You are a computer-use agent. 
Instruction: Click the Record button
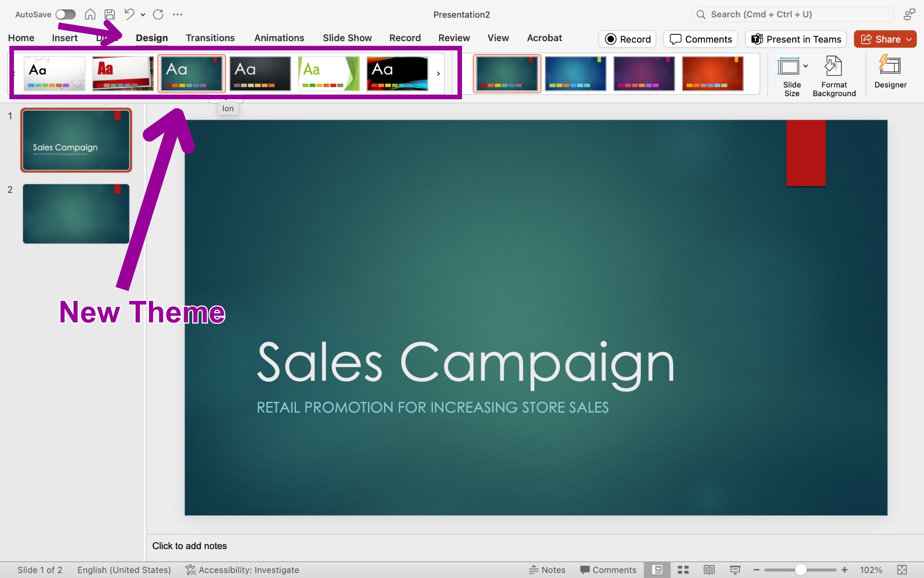coord(628,39)
